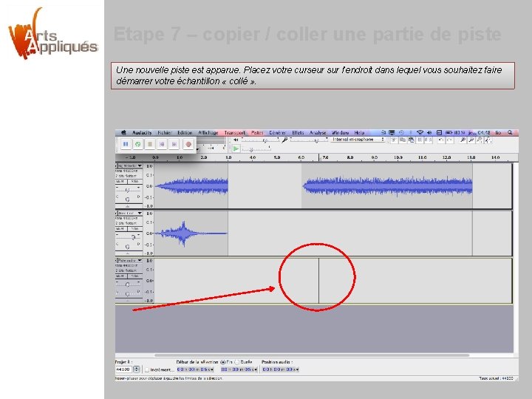The width and height of the screenshot is (532, 399).
Task: Click the Pause transport button
Action: pyautogui.click(x=126, y=144)
